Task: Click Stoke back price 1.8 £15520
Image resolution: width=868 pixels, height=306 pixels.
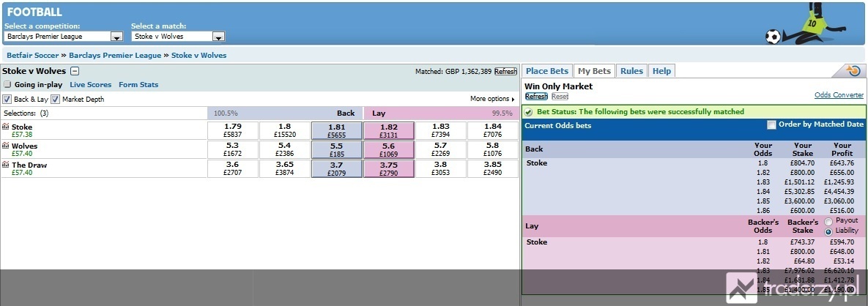Action: coord(284,130)
